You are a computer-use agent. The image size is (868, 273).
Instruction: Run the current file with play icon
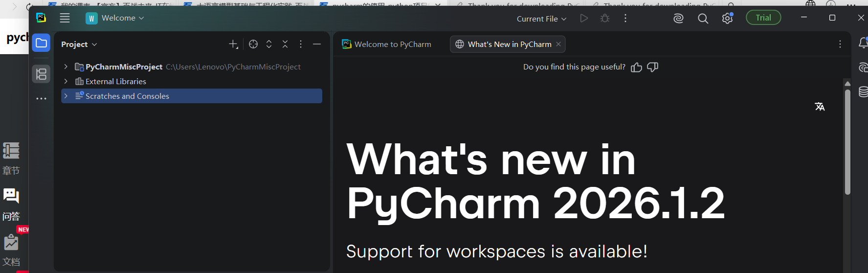(x=584, y=18)
